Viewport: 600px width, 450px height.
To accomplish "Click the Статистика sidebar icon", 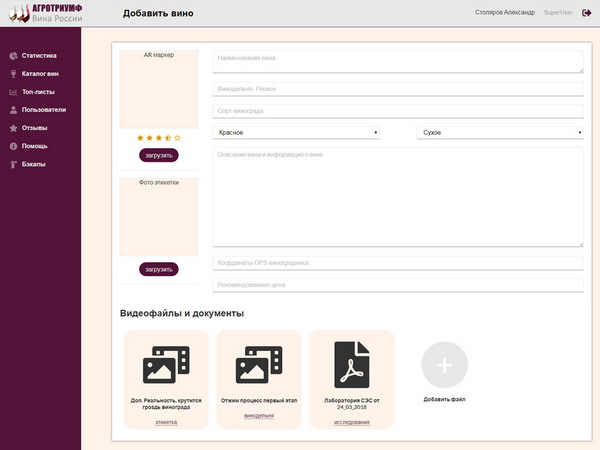I will (x=13, y=56).
